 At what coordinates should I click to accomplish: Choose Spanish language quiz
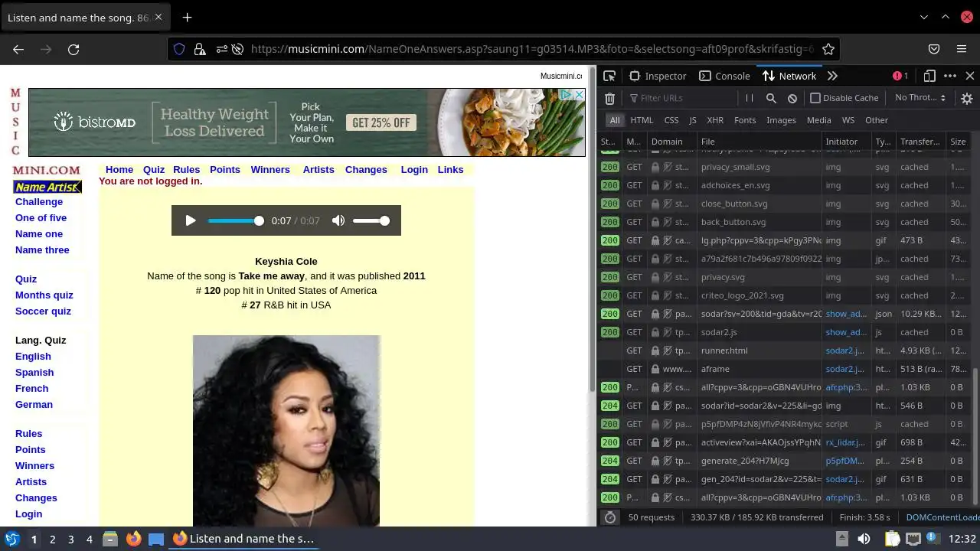coord(34,373)
